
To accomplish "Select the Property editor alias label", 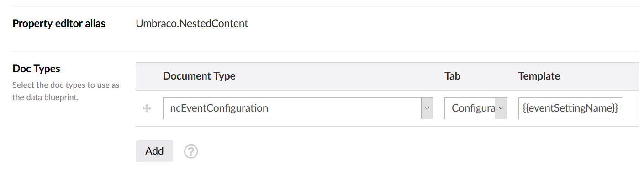I will click(x=59, y=23).
